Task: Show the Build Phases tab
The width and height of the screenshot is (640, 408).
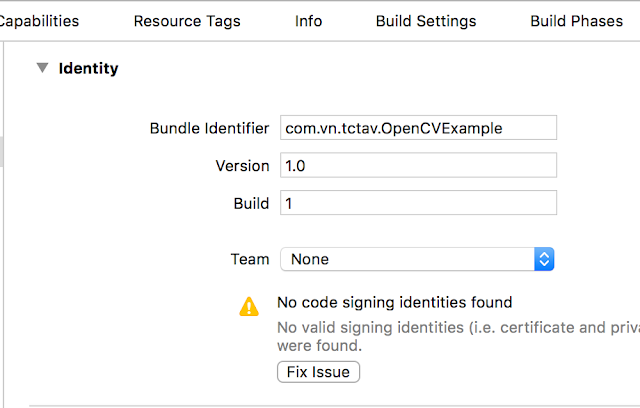Action: [x=576, y=21]
